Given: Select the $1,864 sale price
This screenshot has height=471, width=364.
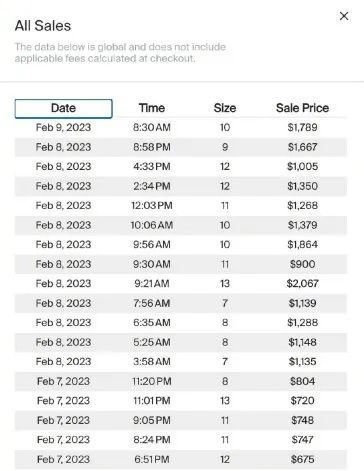Looking at the screenshot, I should (302, 244).
